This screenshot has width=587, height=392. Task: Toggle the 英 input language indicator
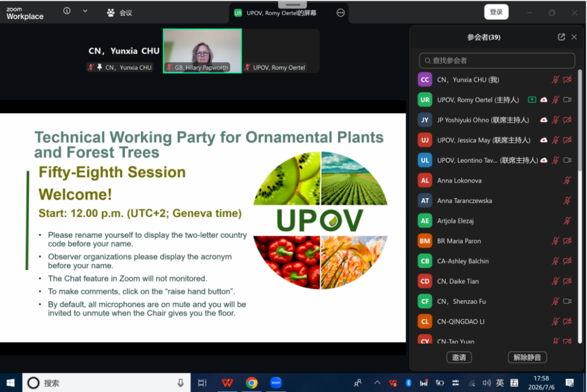click(500, 382)
